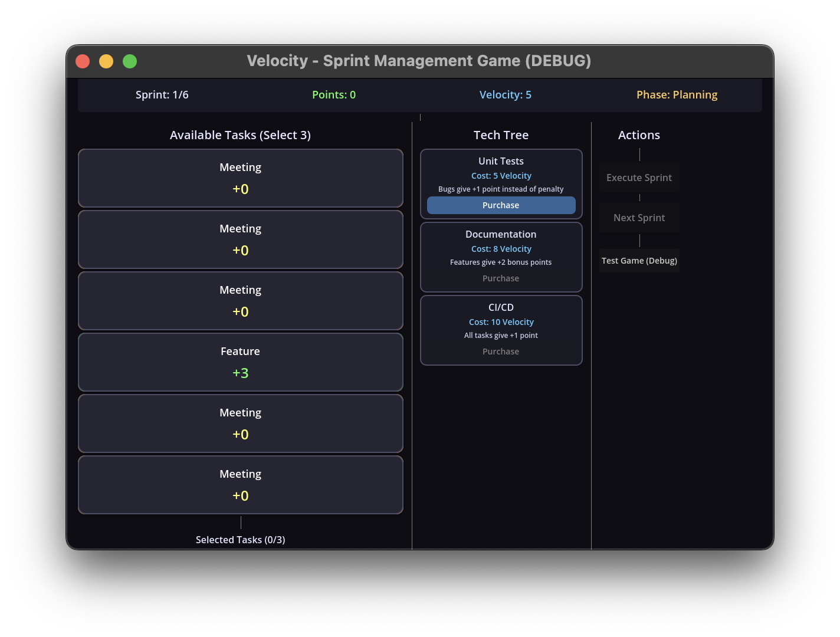The image size is (840, 637).
Task: Run Test Game (Debug)
Action: [639, 261]
